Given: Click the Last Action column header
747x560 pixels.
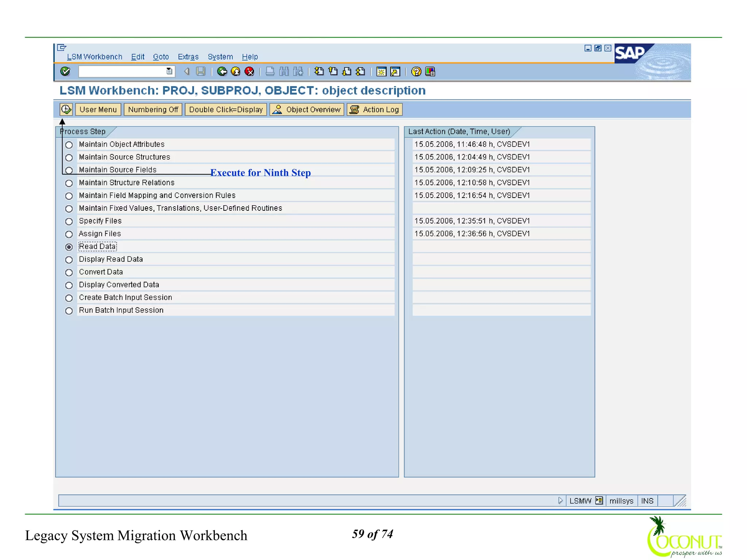Looking at the screenshot, I should coord(459,131).
